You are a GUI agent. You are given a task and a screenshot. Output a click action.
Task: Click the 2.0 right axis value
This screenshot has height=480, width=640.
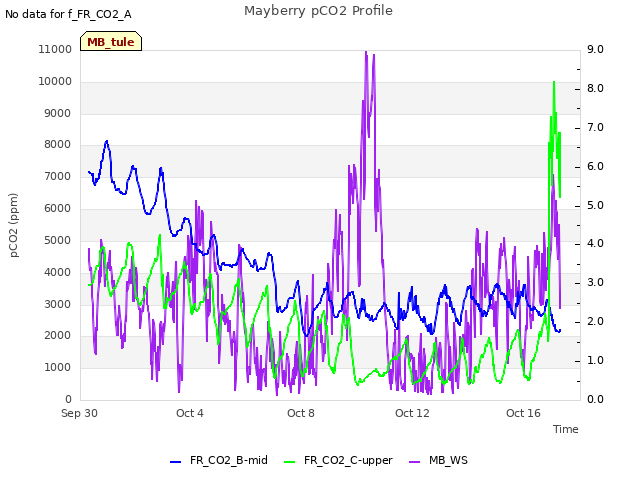click(x=596, y=321)
